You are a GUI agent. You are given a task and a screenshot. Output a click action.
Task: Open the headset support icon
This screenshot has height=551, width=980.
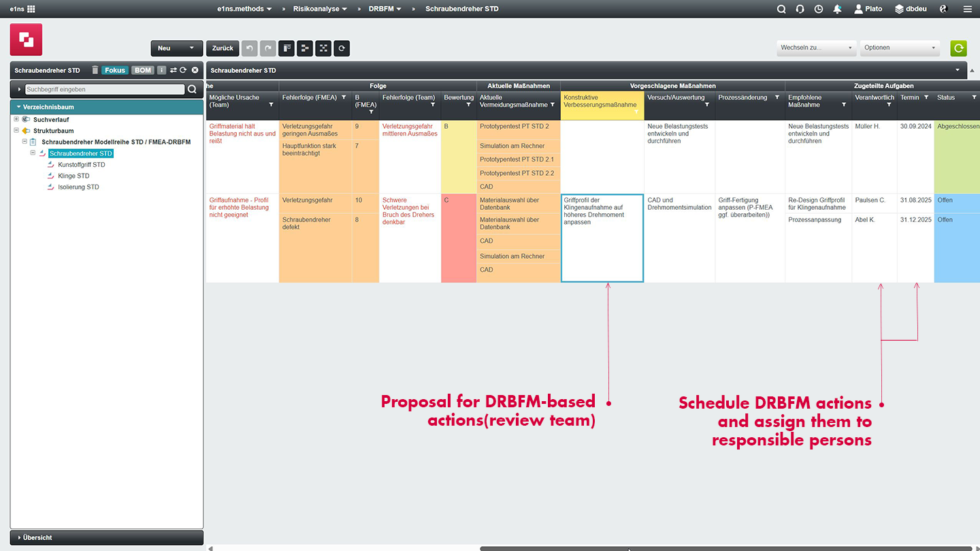800,9
